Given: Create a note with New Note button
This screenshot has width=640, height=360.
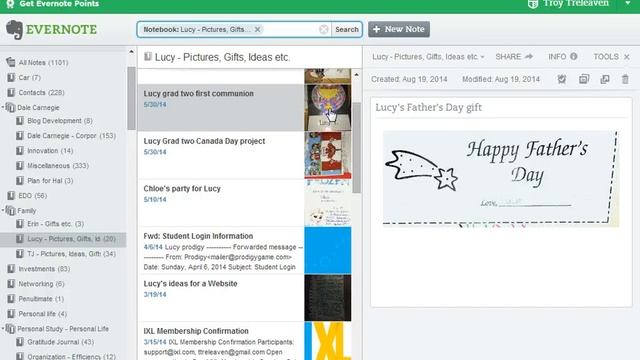Looking at the screenshot, I should pos(399,29).
